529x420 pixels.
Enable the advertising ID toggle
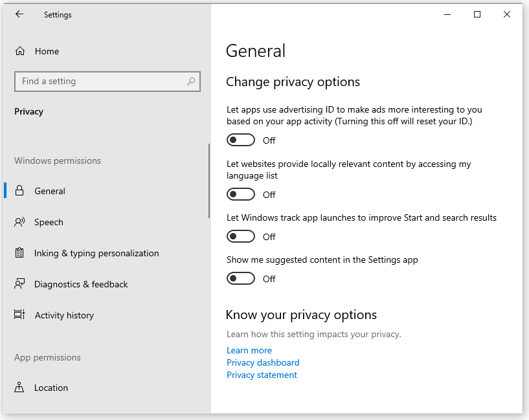241,140
